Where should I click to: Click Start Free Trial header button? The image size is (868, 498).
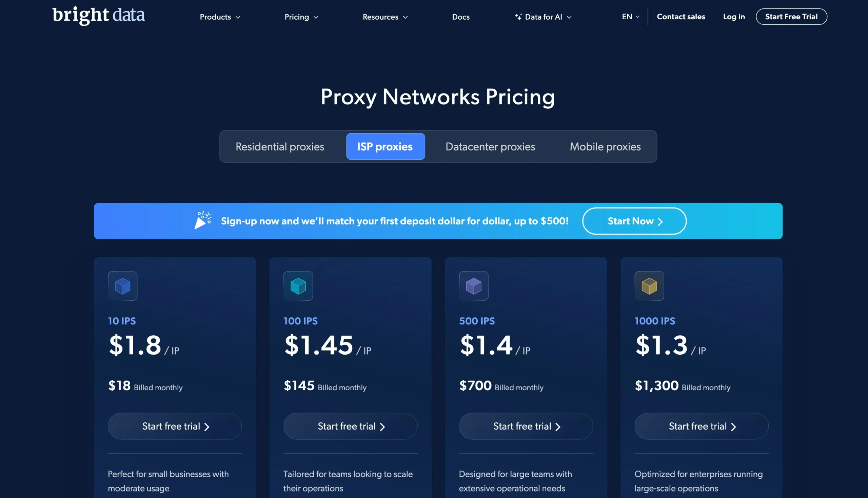pyautogui.click(x=791, y=16)
